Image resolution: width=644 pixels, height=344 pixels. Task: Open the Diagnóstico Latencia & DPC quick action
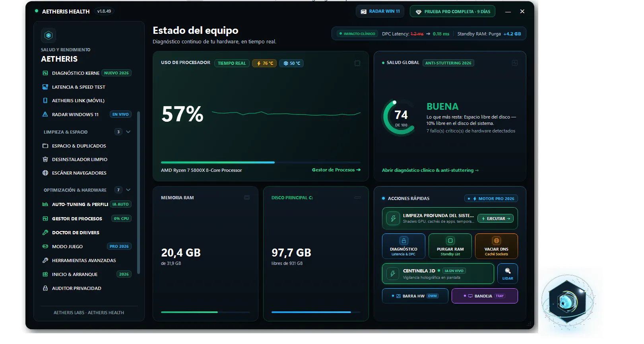coord(403,246)
